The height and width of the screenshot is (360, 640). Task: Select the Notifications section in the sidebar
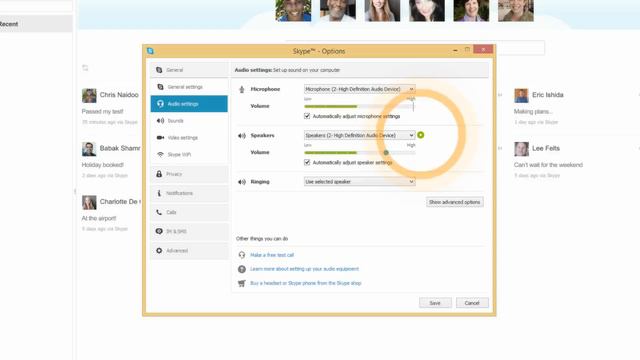pyautogui.click(x=189, y=193)
